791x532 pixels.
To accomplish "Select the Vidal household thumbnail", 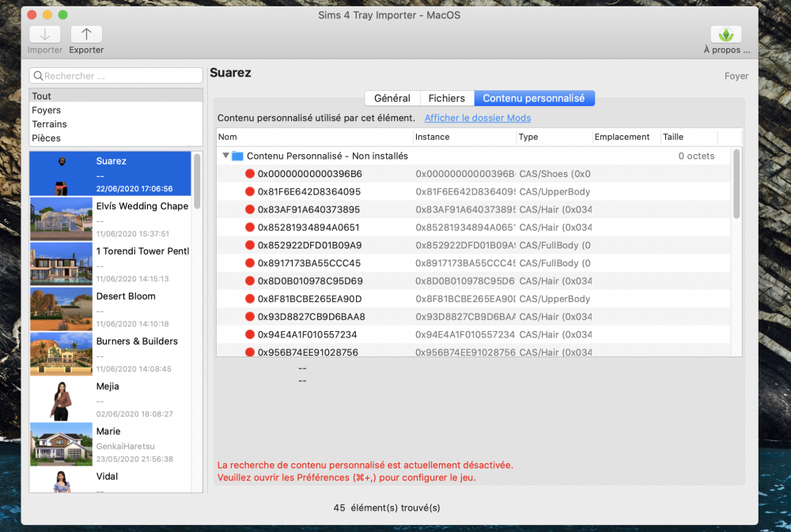I will (x=61, y=481).
